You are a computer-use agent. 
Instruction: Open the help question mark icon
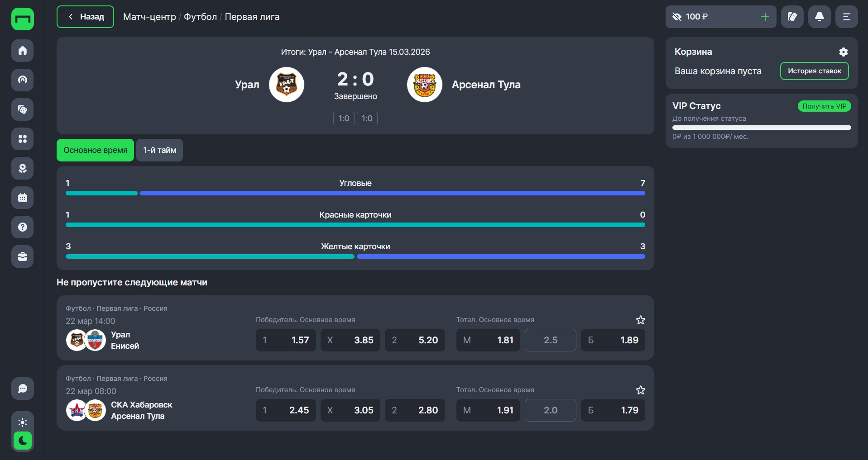[23, 227]
